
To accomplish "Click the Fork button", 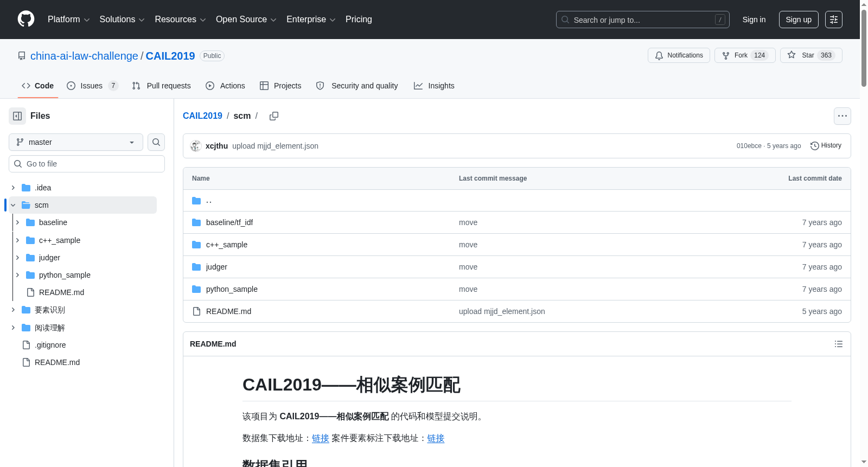I will point(745,55).
